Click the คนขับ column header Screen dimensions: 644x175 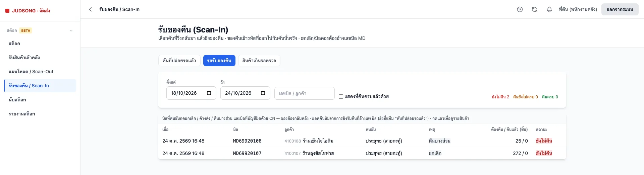pos(371,129)
